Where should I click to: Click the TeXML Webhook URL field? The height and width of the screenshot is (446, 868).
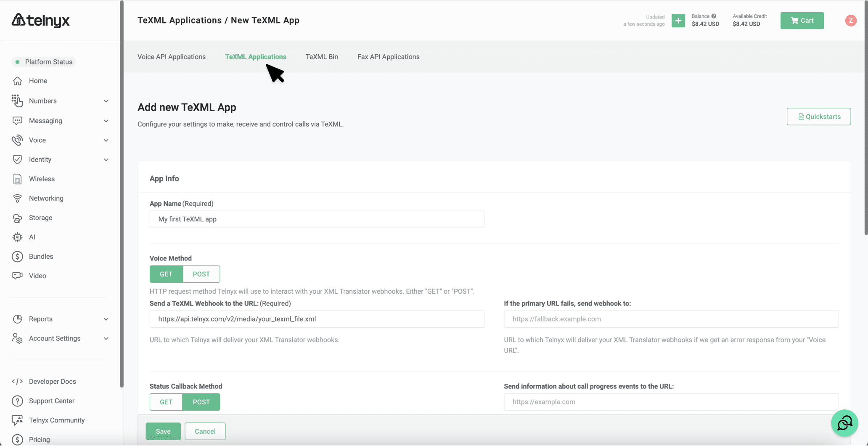pos(317,319)
